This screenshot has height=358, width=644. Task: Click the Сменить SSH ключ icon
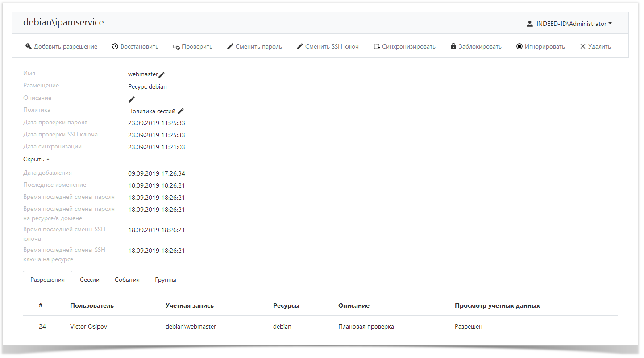(x=300, y=46)
